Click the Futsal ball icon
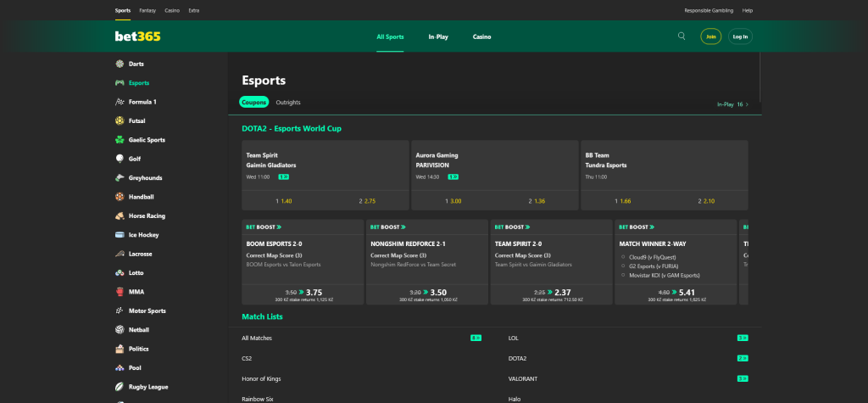The image size is (868, 403). [x=120, y=120]
